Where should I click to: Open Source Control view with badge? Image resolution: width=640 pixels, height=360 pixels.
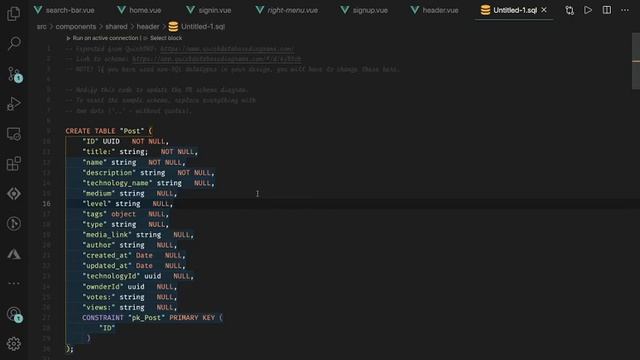(14, 74)
